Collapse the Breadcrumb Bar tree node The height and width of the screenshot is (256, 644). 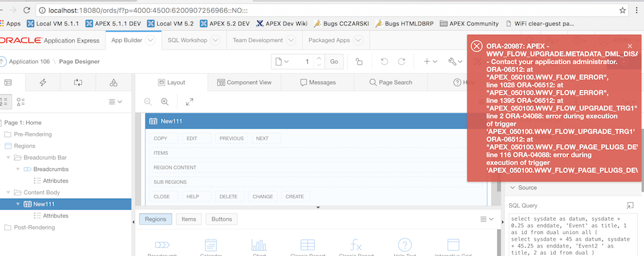coord(8,158)
